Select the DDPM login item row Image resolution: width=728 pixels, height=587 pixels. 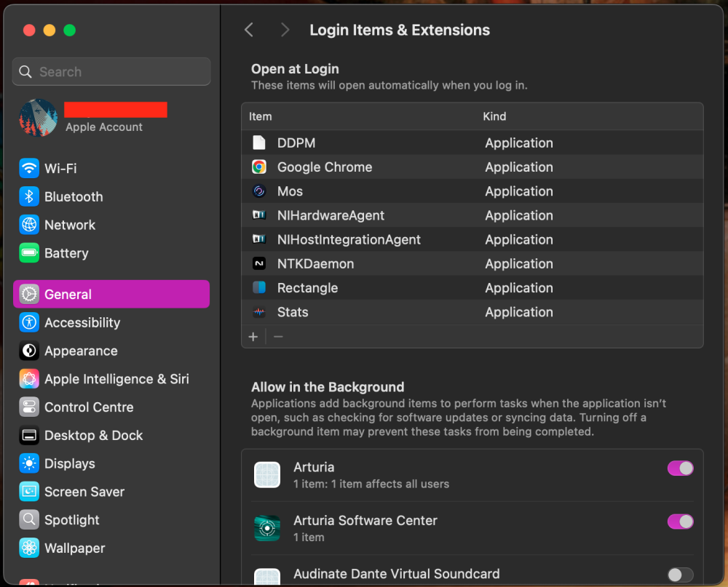click(x=472, y=143)
